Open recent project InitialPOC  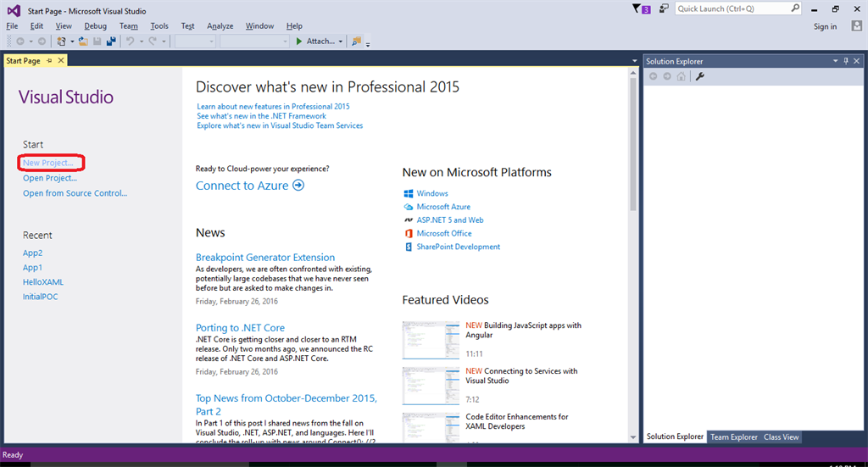click(x=40, y=297)
